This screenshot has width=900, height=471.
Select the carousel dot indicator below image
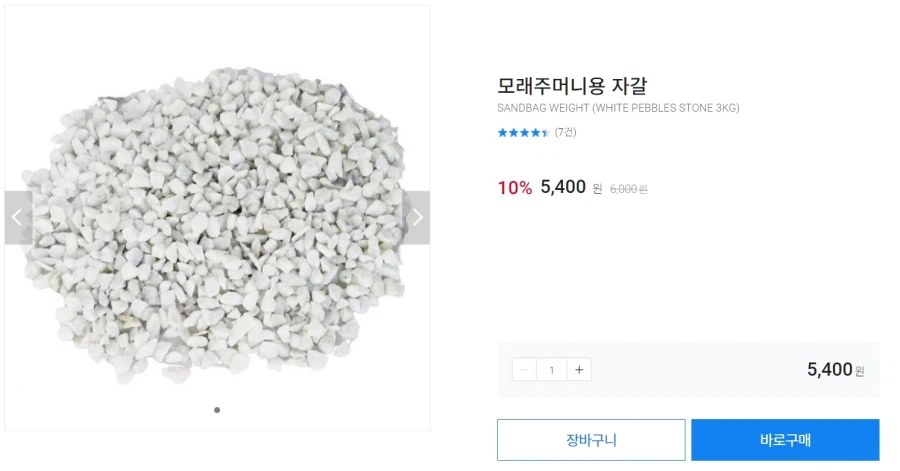[217, 410]
